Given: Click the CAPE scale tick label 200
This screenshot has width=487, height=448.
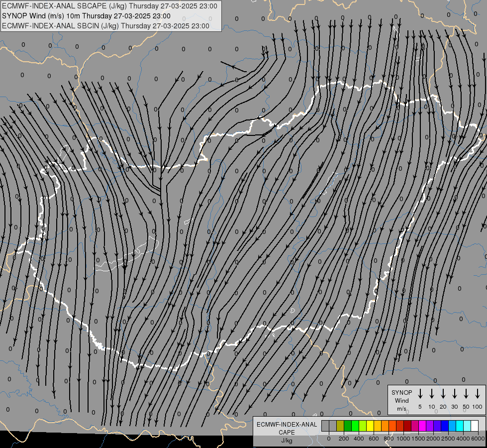Looking at the screenshot, I should (344, 439).
